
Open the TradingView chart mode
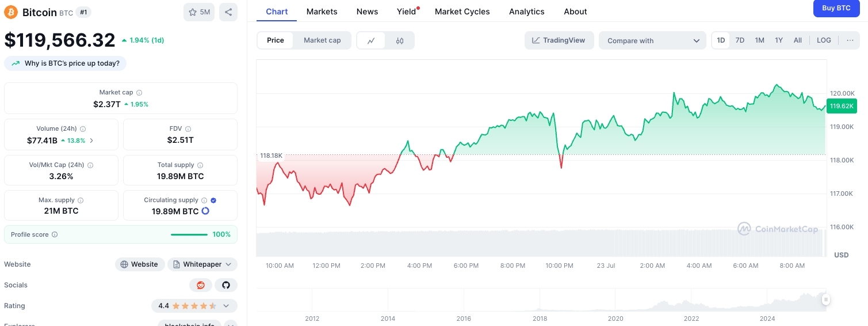tap(559, 40)
